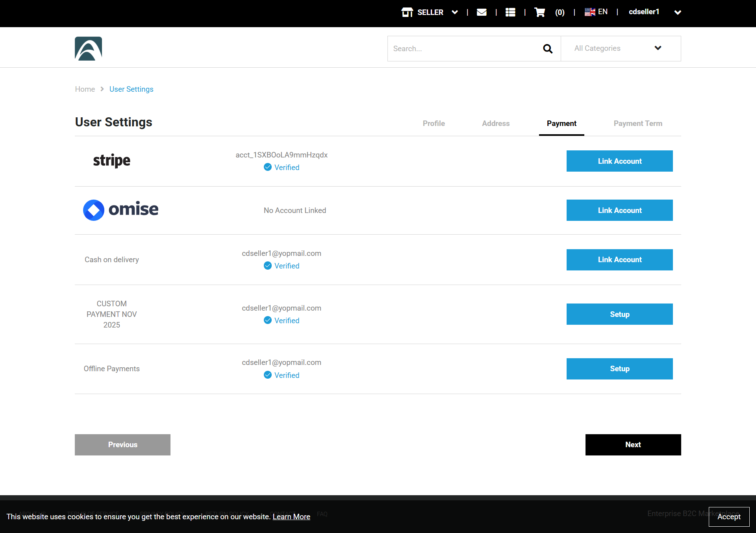Click Stripe's verified check badge
756x533 pixels.
click(x=268, y=167)
